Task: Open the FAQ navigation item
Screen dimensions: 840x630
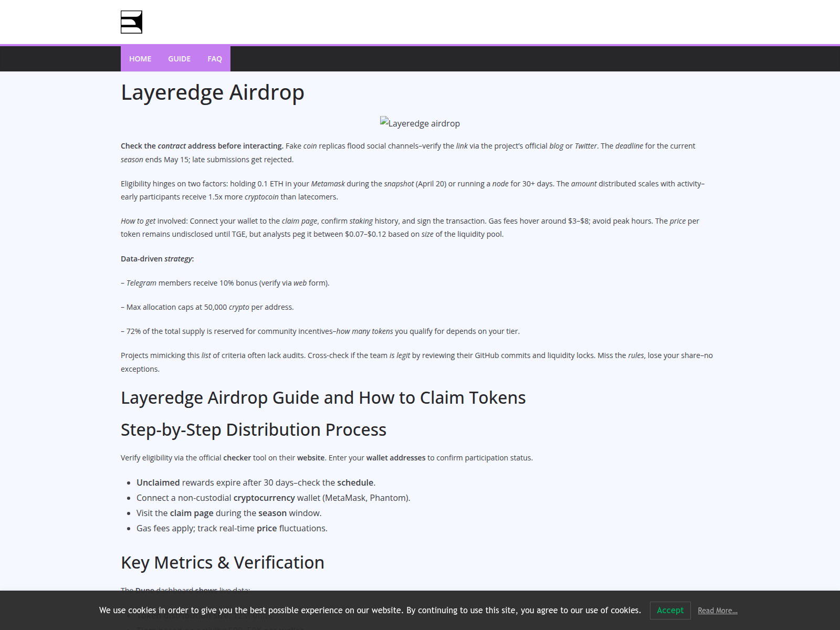Action: (x=214, y=59)
